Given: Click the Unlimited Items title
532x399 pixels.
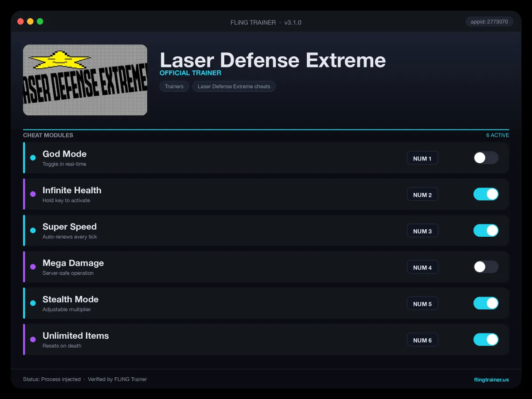Looking at the screenshot, I should click(76, 336).
